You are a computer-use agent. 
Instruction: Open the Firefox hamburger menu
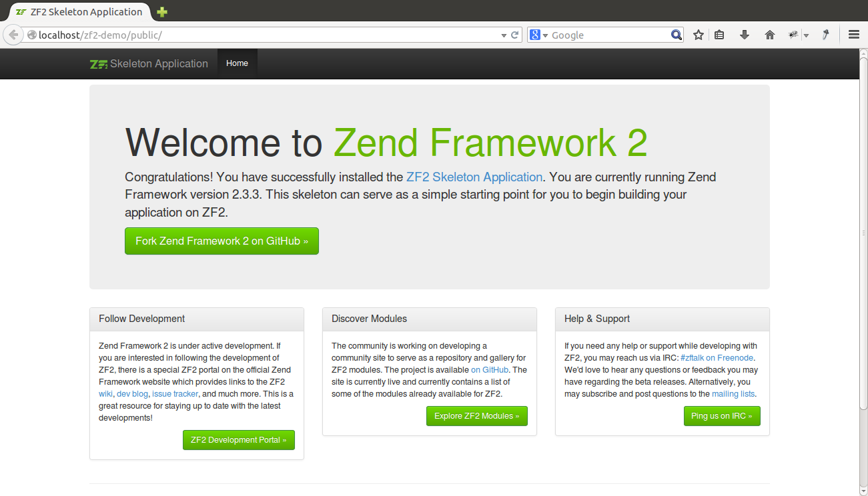pos(854,34)
